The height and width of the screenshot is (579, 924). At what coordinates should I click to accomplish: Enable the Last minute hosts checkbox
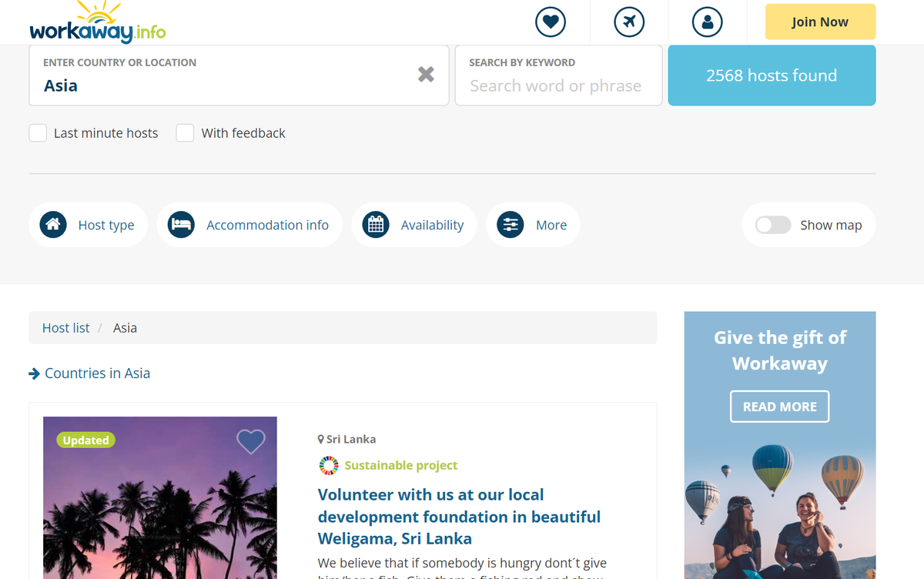38,133
